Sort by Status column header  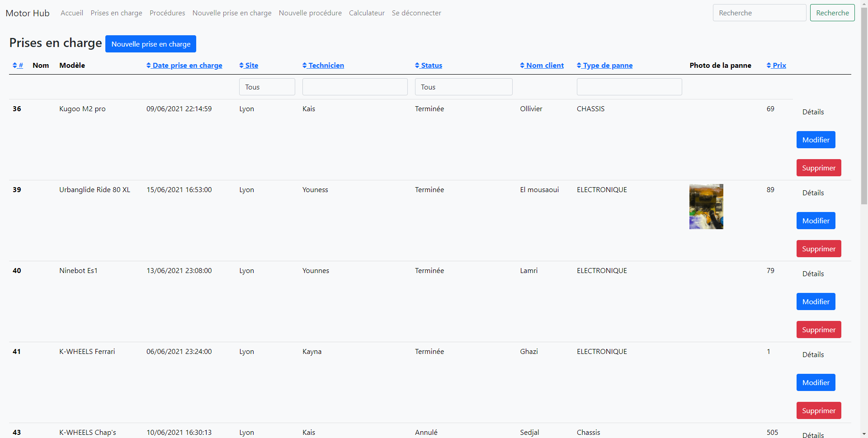tap(429, 66)
